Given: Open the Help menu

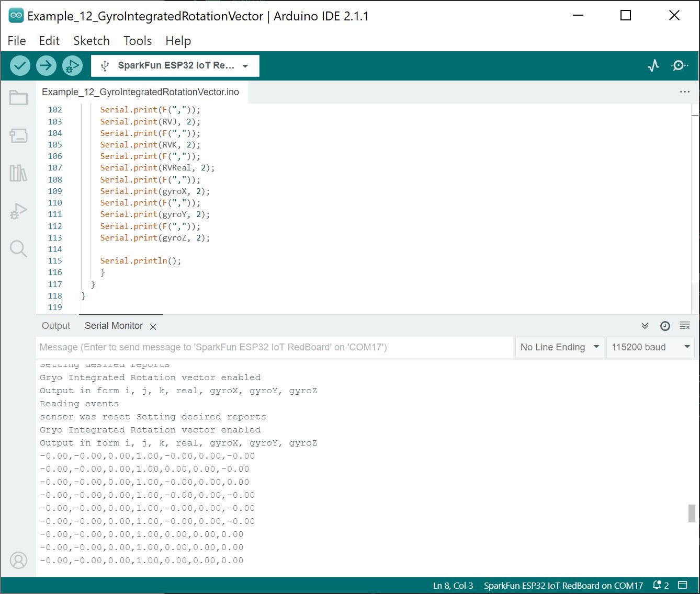Looking at the screenshot, I should (178, 41).
